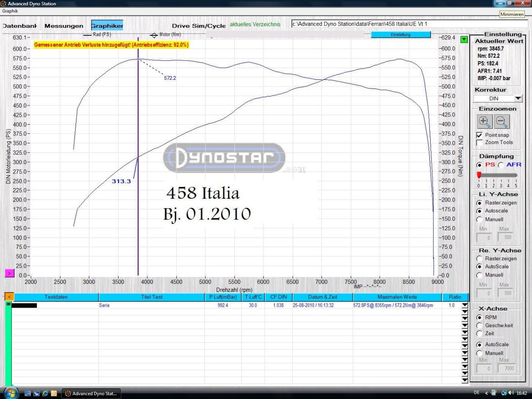
Task: Open Internet Explorer from the quick launch
Action: (45, 393)
